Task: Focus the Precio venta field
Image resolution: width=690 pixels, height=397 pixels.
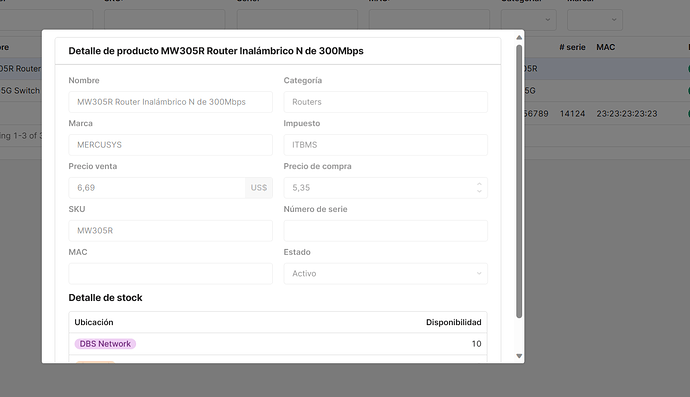Action: point(157,188)
